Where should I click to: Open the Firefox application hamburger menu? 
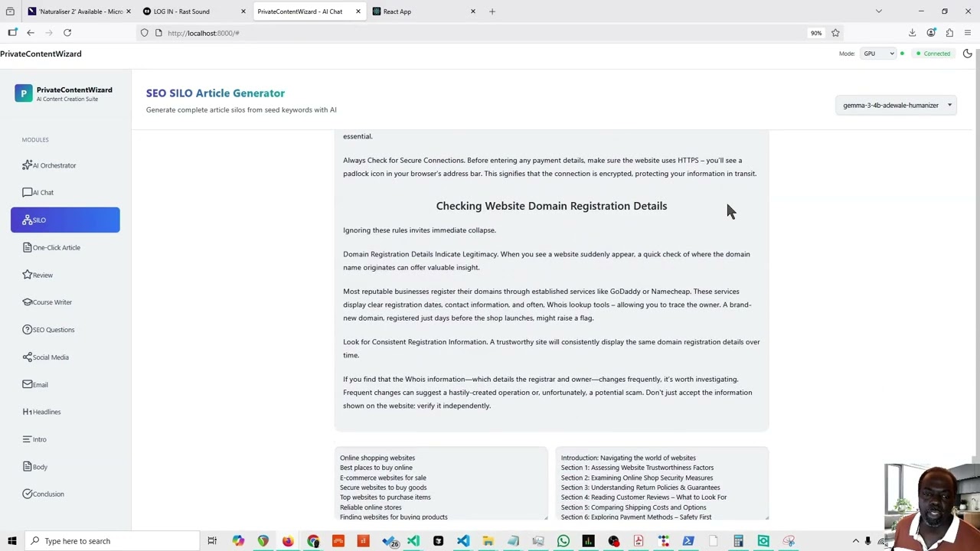coord(968,33)
